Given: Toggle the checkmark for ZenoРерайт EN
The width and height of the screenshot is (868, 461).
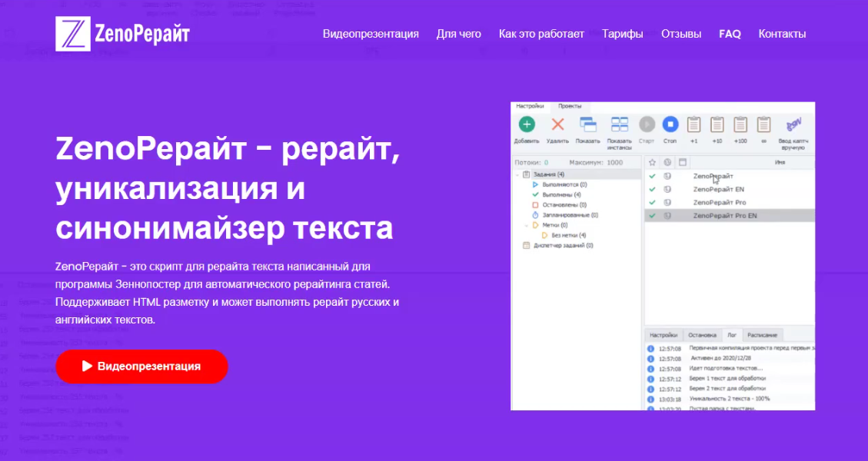Looking at the screenshot, I should pyautogui.click(x=652, y=189).
